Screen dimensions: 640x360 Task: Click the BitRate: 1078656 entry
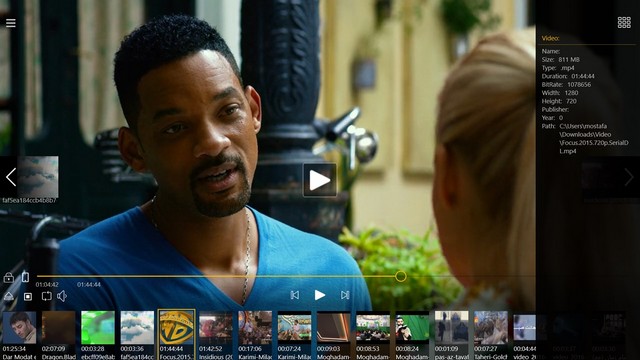click(x=566, y=84)
